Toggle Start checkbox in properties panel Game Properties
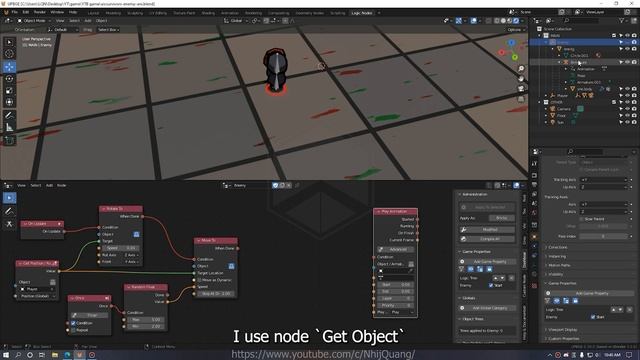The height and width of the screenshot is (360, 640). pos(593,317)
